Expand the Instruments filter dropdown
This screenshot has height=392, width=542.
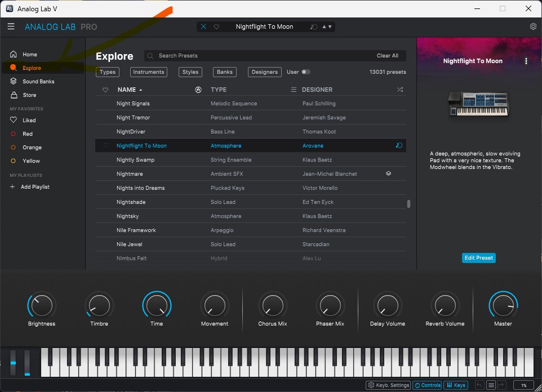click(149, 72)
